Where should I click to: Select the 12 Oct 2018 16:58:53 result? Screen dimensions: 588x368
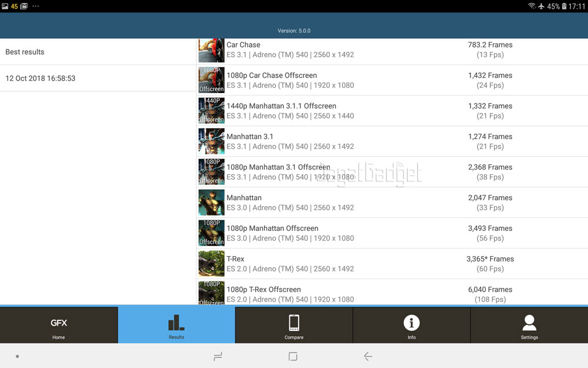[98, 78]
